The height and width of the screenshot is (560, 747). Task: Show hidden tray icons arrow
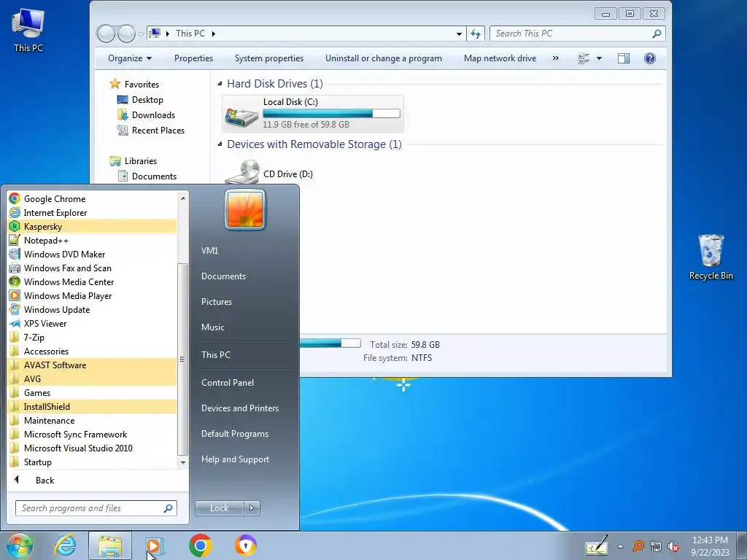tap(620, 546)
